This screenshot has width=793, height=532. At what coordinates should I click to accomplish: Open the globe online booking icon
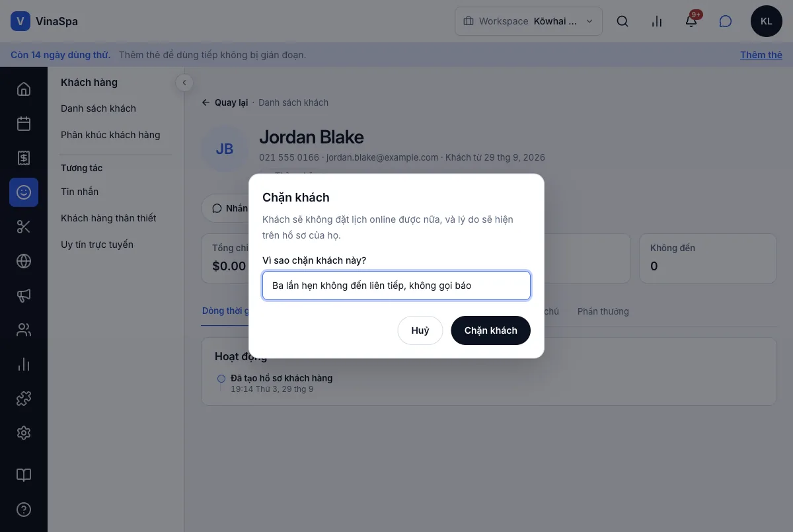pyautogui.click(x=24, y=261)
